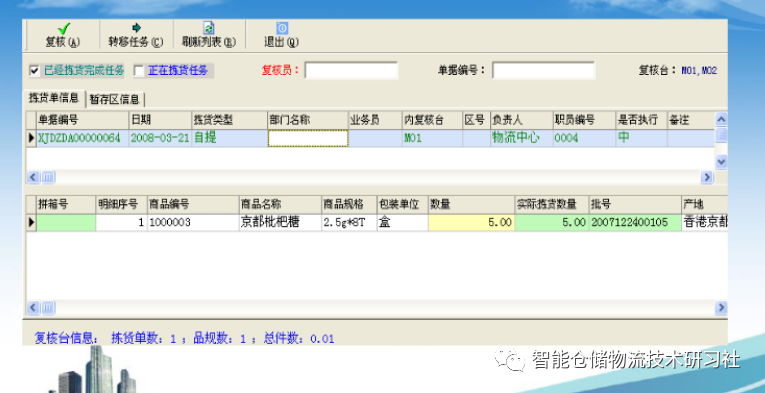Click the 业务员 column header
Screen dimensions: 765x393
[x=375, y=120]
